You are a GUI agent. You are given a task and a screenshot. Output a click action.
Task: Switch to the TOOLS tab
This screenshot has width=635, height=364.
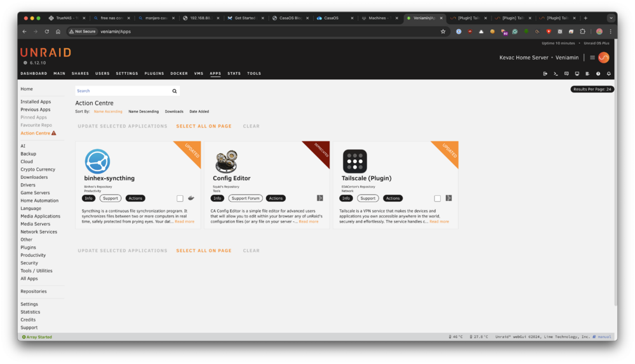(x=254, y=74)
